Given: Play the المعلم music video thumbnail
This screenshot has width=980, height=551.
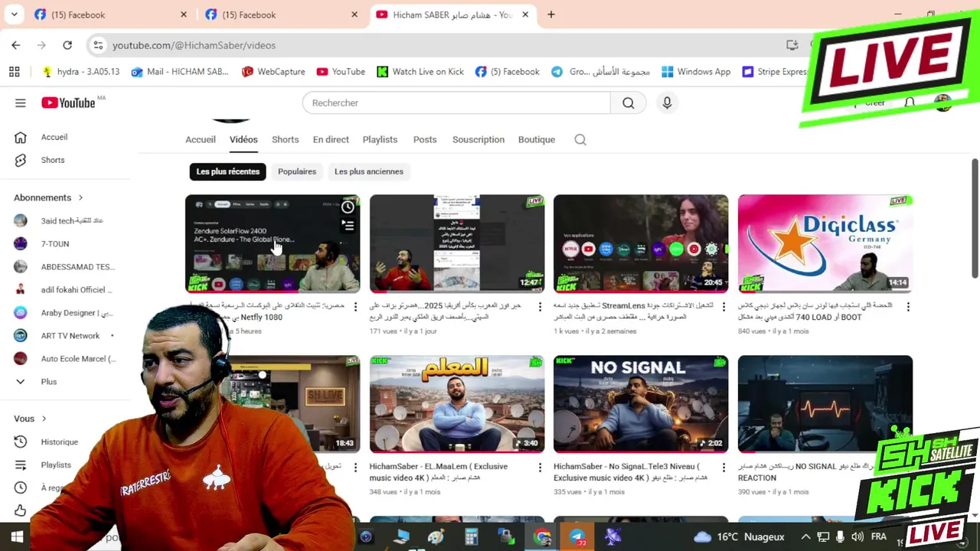Looking at the screenshot, I should click(x=457, y=404).
